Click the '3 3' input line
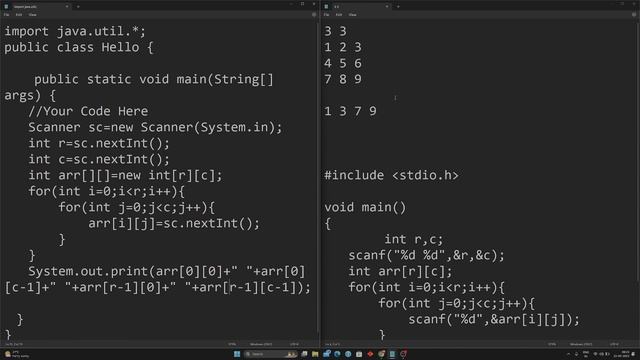 [335, 31]
